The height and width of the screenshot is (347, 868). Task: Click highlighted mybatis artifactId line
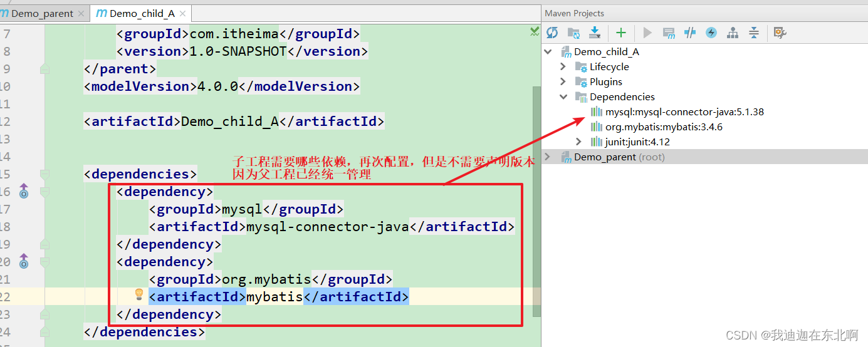coord(279,297)
